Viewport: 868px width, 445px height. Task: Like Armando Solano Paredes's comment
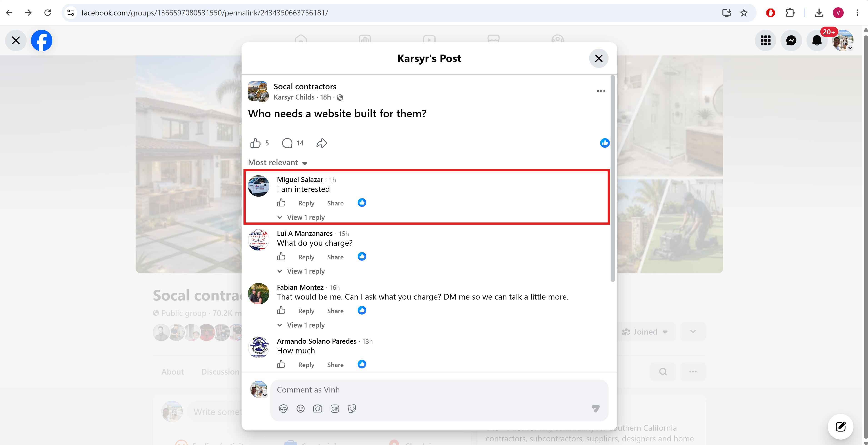click(281, 364)
